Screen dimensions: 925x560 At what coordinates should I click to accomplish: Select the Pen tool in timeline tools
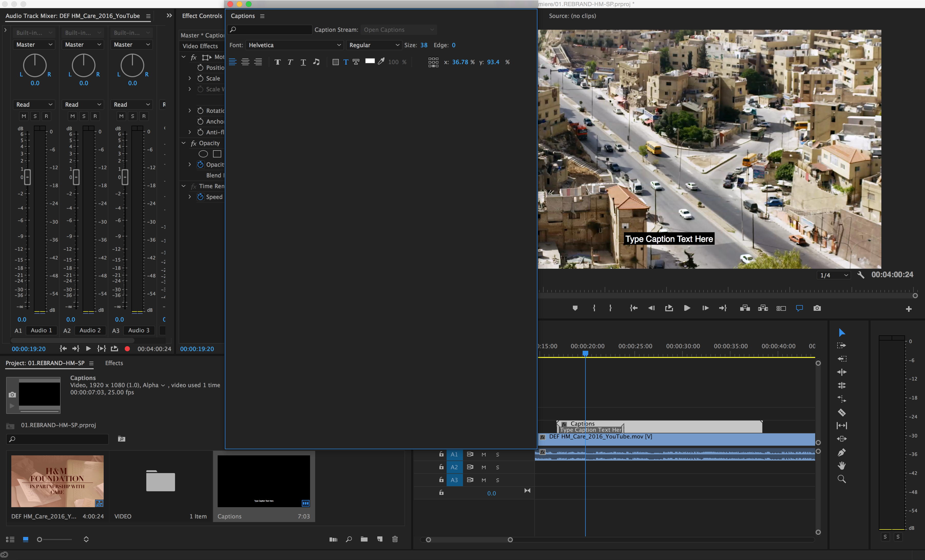point(842,452)
